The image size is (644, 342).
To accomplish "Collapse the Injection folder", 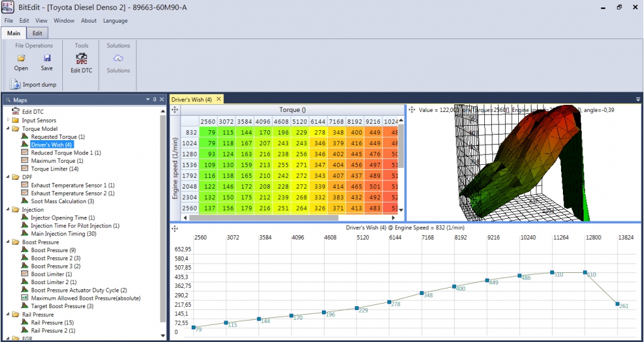I will (x=9, y=209).
